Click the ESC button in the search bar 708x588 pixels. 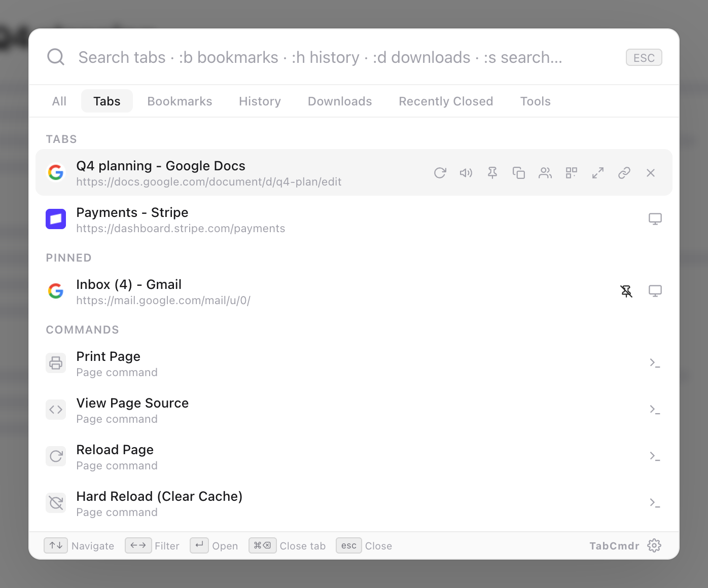(x=644, y=57)
